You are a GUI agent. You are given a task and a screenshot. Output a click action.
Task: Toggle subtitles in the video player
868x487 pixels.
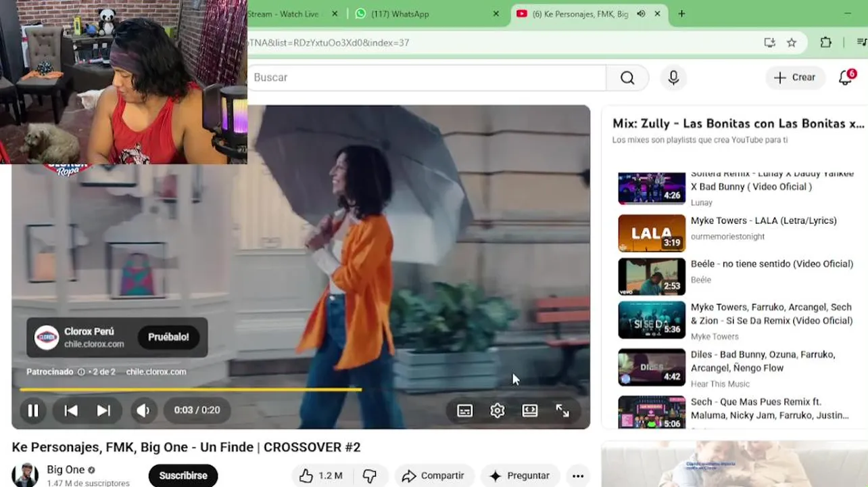click(465, 411)
